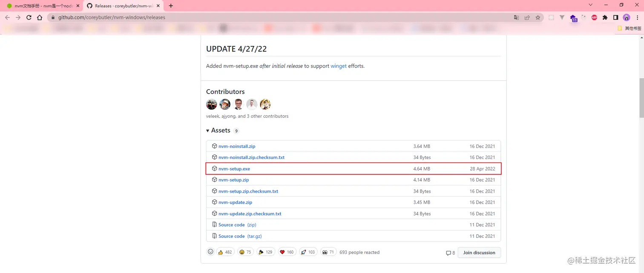The width and height of the screenshot is (644, 273).
Task: Open the Vue DevTools extension icon
Action: [x=562, y=17]
